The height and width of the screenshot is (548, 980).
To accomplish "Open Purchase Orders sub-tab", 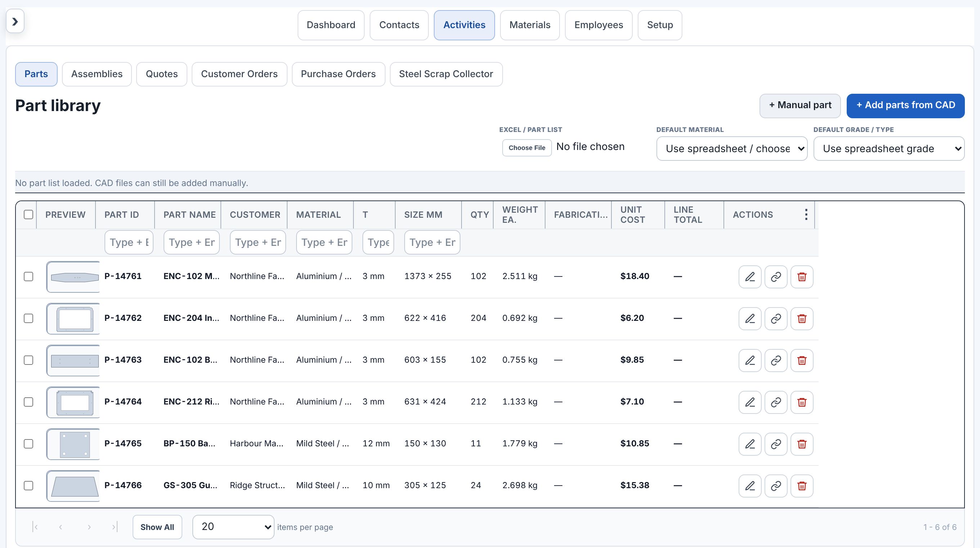I will point(338,74).
